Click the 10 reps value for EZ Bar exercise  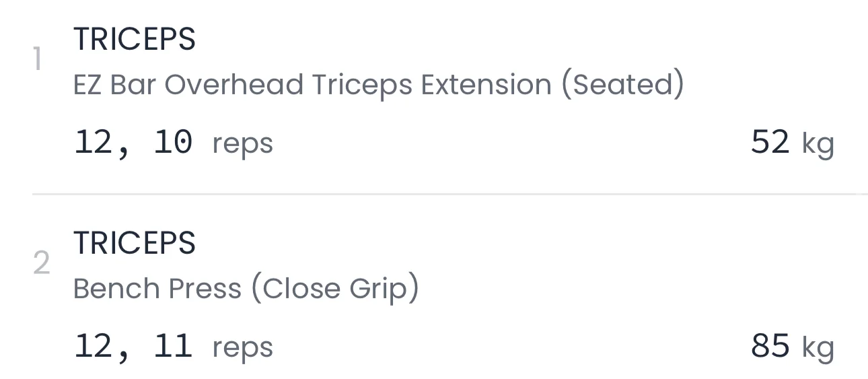click(173, 143)
